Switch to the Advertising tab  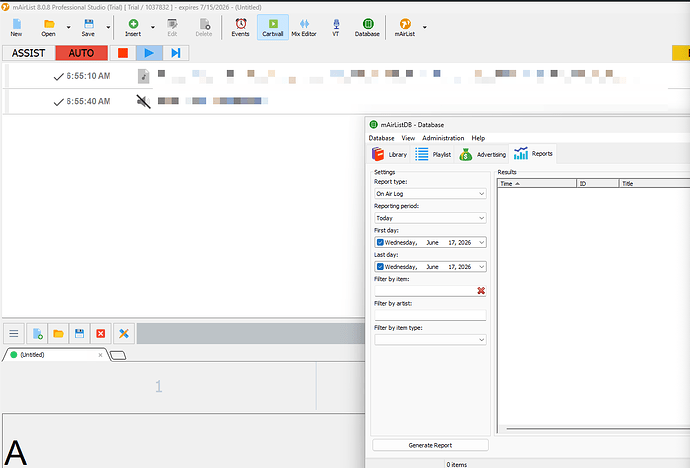tap(482, 154)
